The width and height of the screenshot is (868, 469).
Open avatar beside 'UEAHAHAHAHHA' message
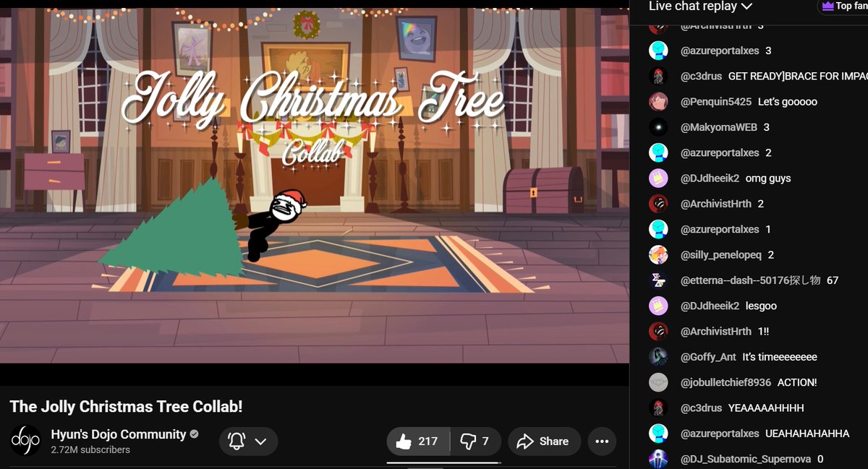tap(658, 434)
